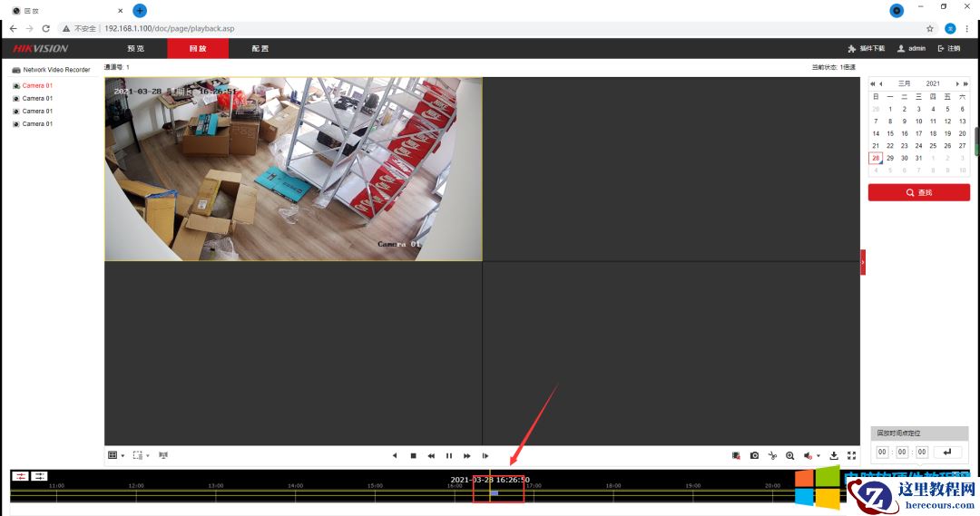The image size is (980, 516).
Task: Click the go-to-time enter arrow button
Action: (947, 452)
